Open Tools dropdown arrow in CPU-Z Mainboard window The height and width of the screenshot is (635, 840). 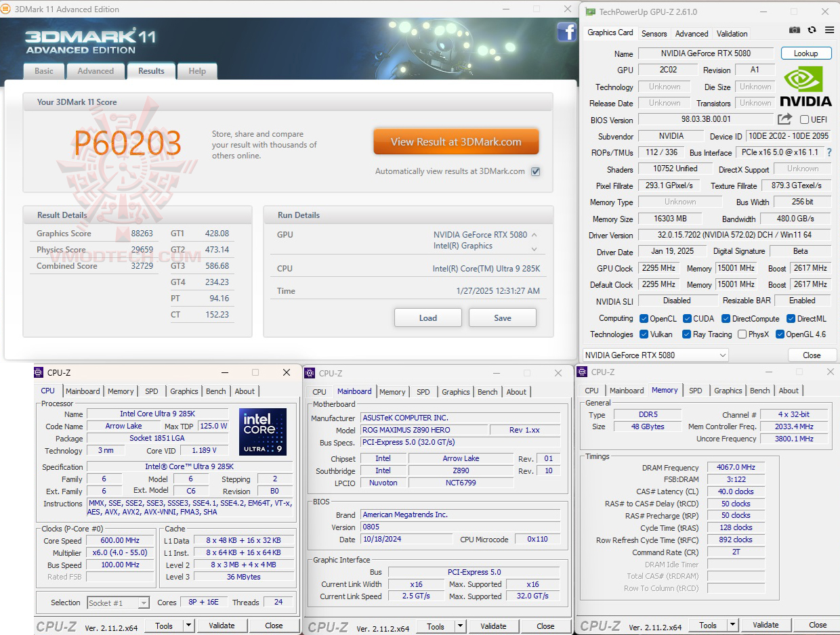tap(461, 626)
